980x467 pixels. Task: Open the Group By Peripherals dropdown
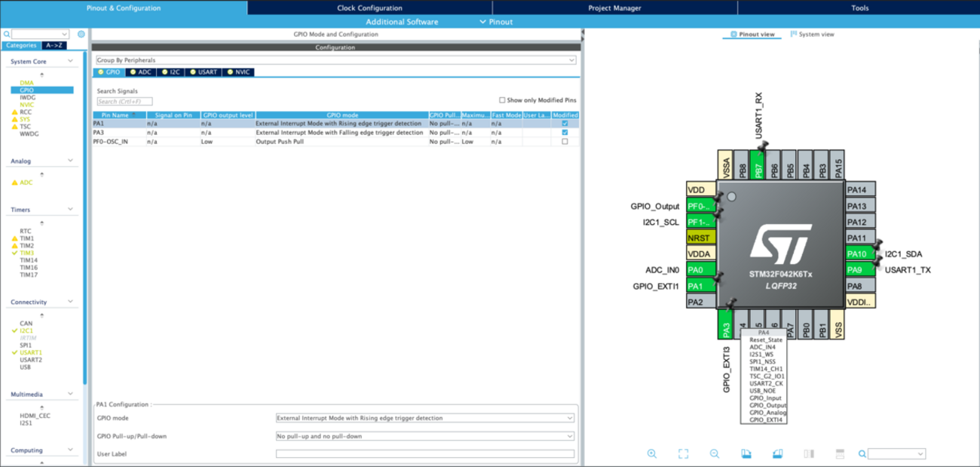335,60
